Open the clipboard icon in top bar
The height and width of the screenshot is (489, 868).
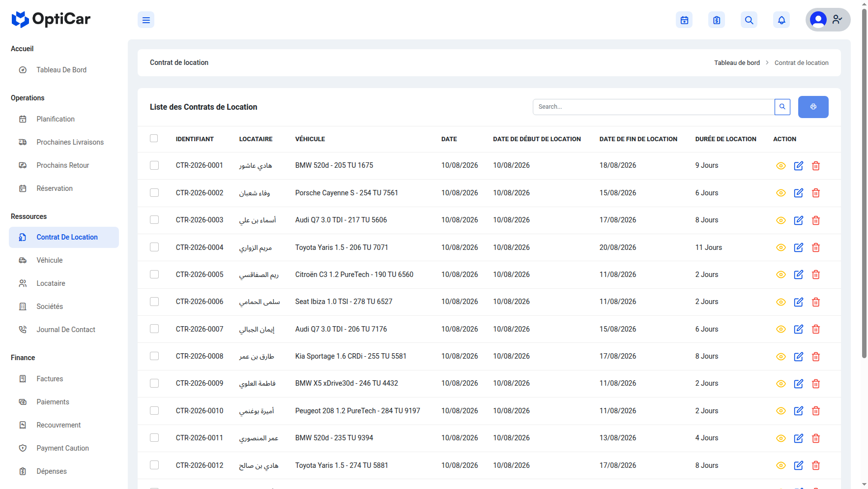[x=717, y=20]
